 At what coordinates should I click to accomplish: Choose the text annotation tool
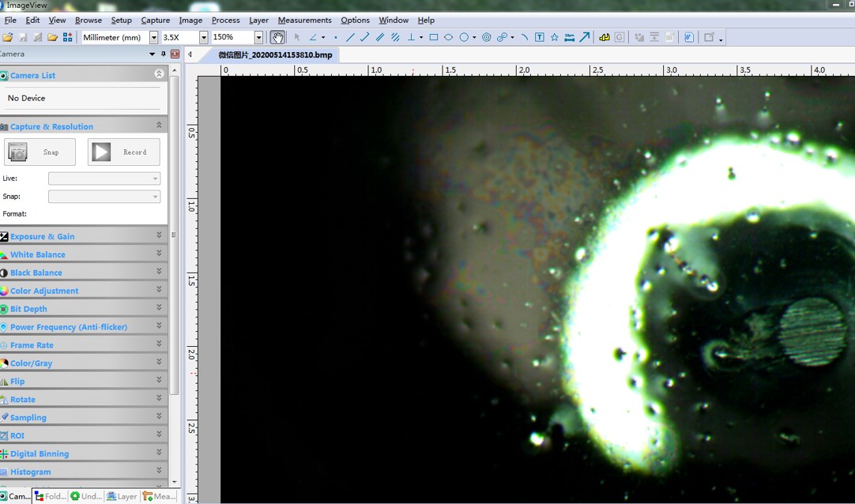coord(540,37)
